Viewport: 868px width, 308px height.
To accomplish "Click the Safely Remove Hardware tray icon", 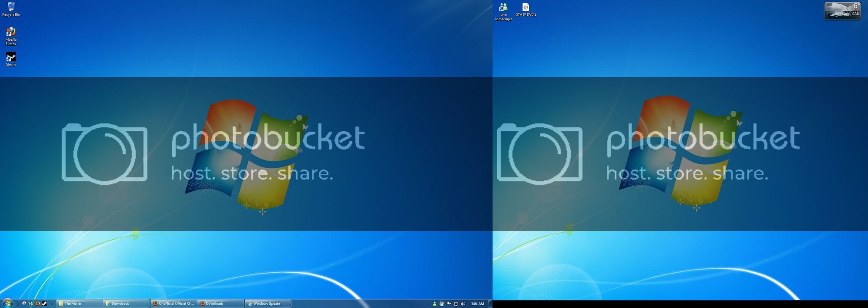I will coord(442,304).
